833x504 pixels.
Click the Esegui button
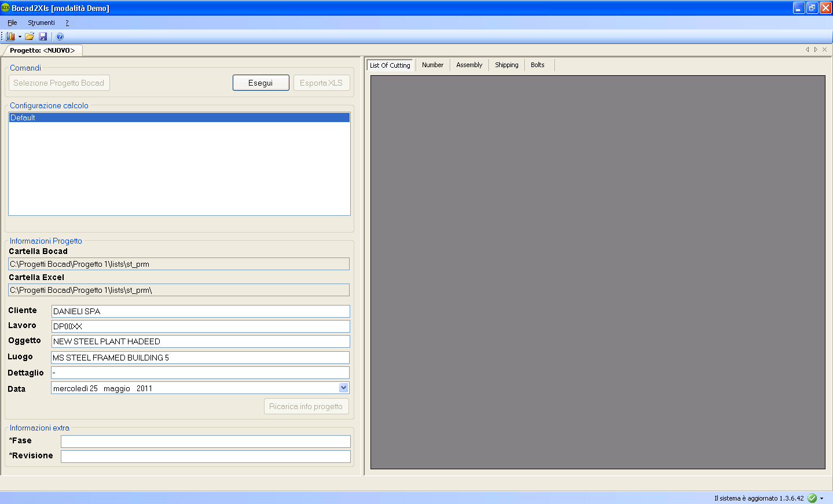pos(260,83)
